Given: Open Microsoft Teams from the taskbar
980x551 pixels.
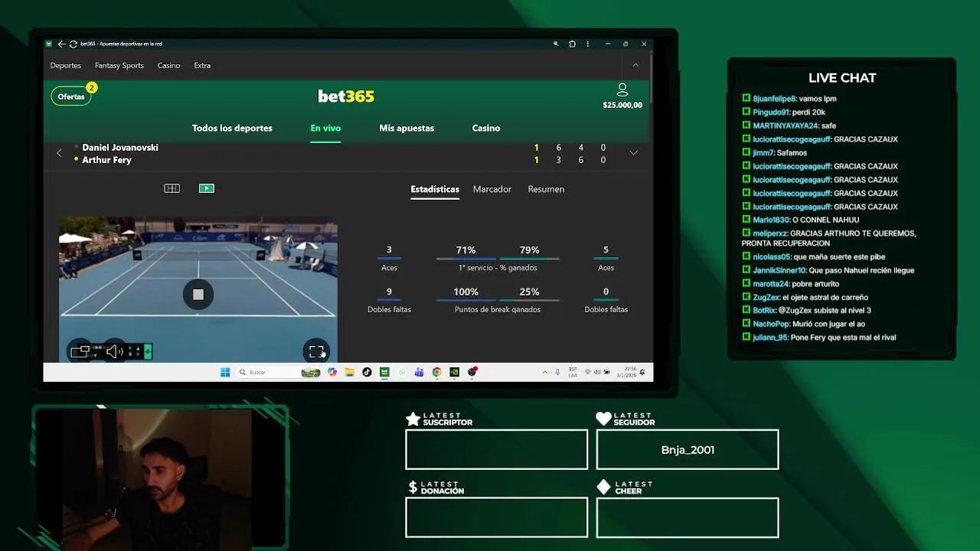Looking at the screenshot, I should [x=420, y=372].
